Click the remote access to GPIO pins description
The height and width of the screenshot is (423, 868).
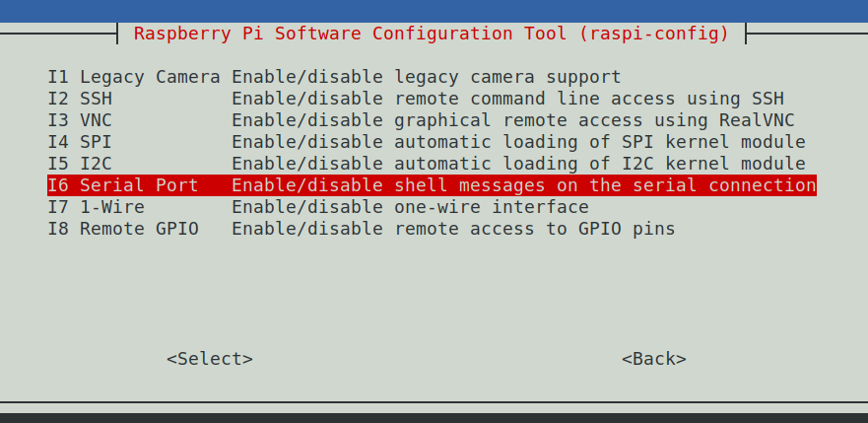coord(453,229)
